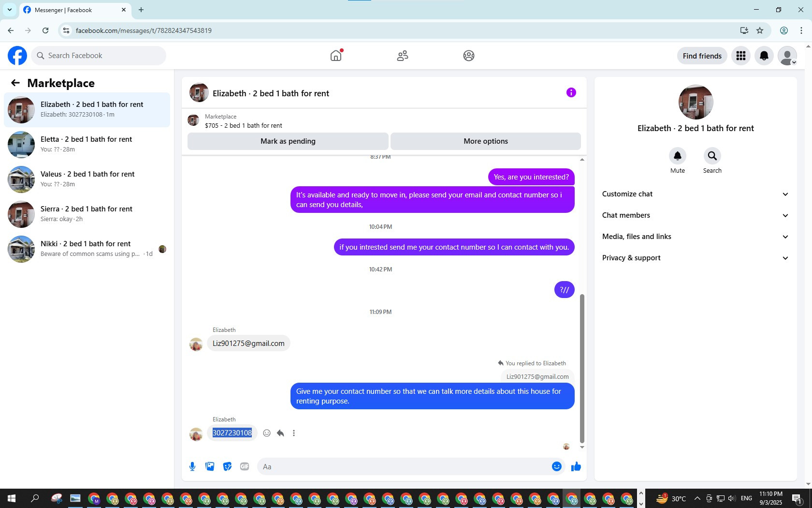Open the taskbar clock and date
This screenshot has height=508, width=812.
[770, 498]
